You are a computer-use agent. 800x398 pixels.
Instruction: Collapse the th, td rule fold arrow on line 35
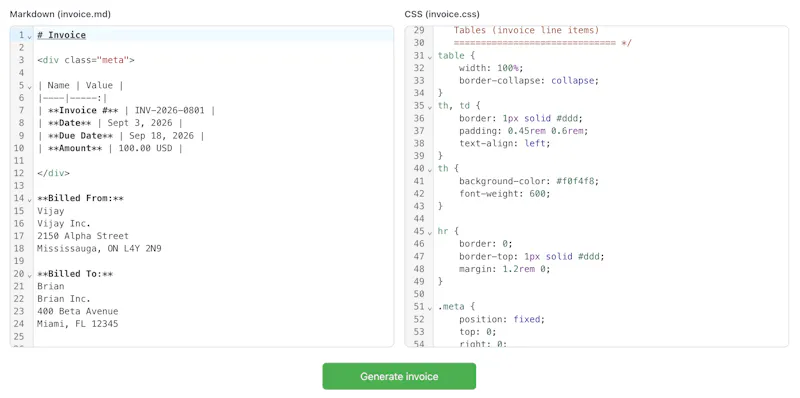[430, 107]
